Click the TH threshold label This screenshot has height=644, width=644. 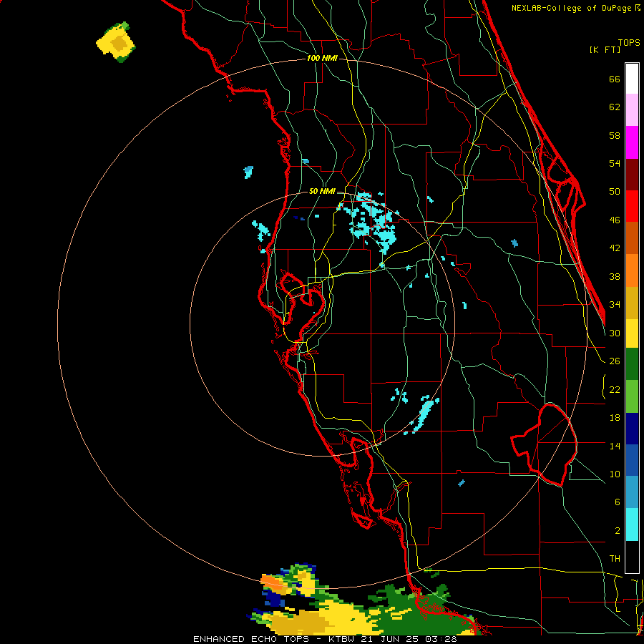615,559
